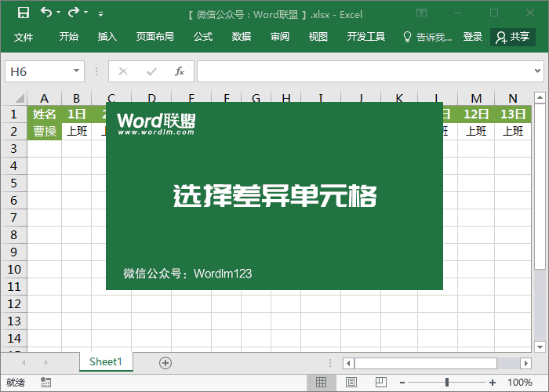Add a new sheet with plus icon

165,362
